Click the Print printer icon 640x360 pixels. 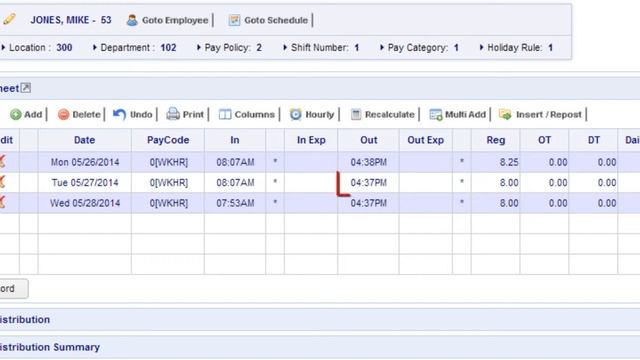173,114
